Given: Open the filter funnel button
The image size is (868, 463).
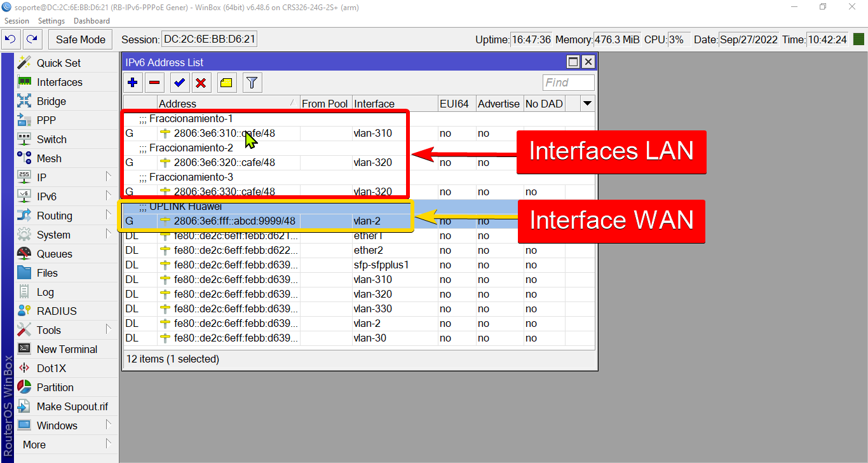Looking at the screenshot, I should point(252,83).
